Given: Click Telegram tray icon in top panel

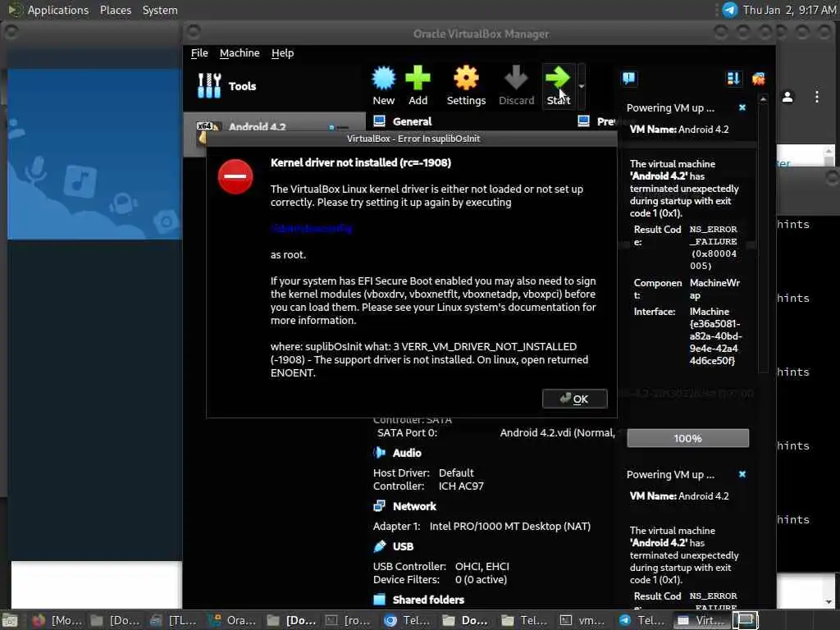Looking at the screenshot, I should (x=729, y=10).
